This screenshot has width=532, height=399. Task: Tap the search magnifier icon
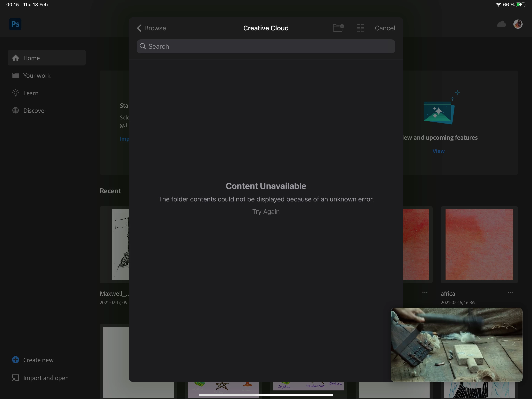click(x=143, y=46)
